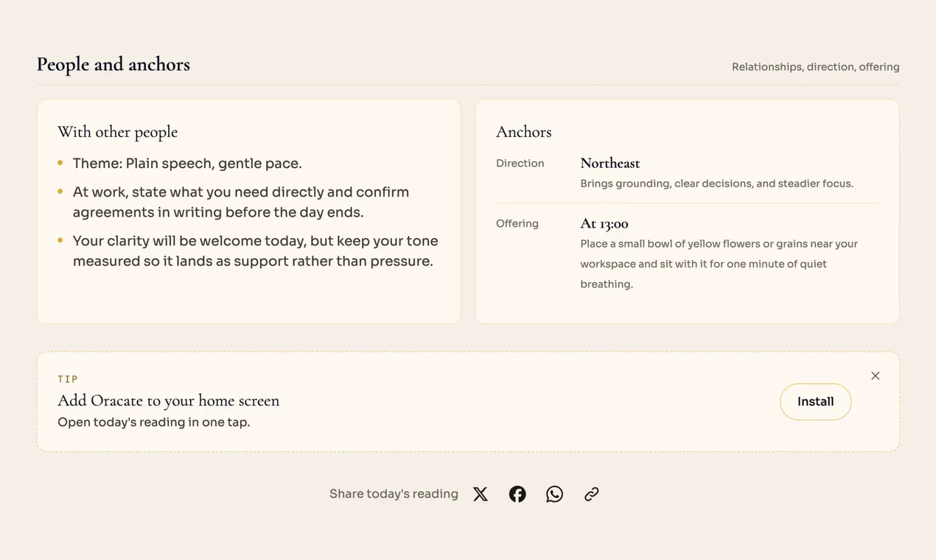936x560 pixels.
Task: Copy the reading link with the chain icon
Action: [591, 494]
